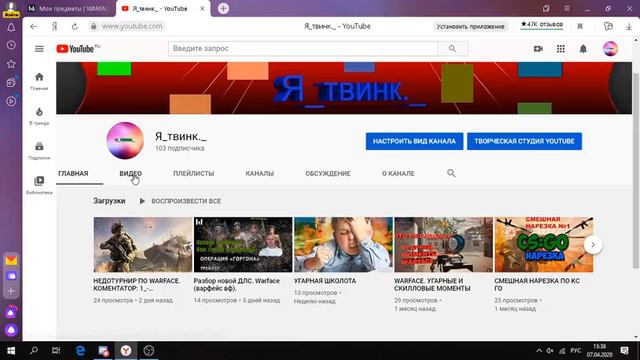This screenshot has width=640, height=360.
Task: Click the РУС language indicator
Action: [576, 351]
